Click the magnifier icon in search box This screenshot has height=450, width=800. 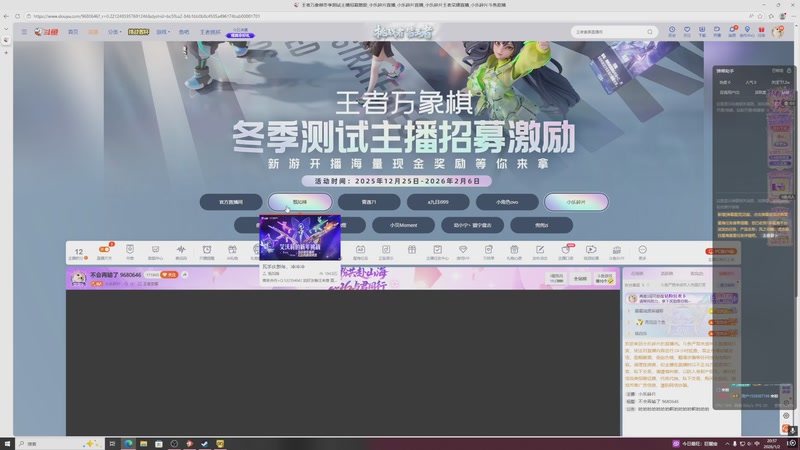point(650,32)
